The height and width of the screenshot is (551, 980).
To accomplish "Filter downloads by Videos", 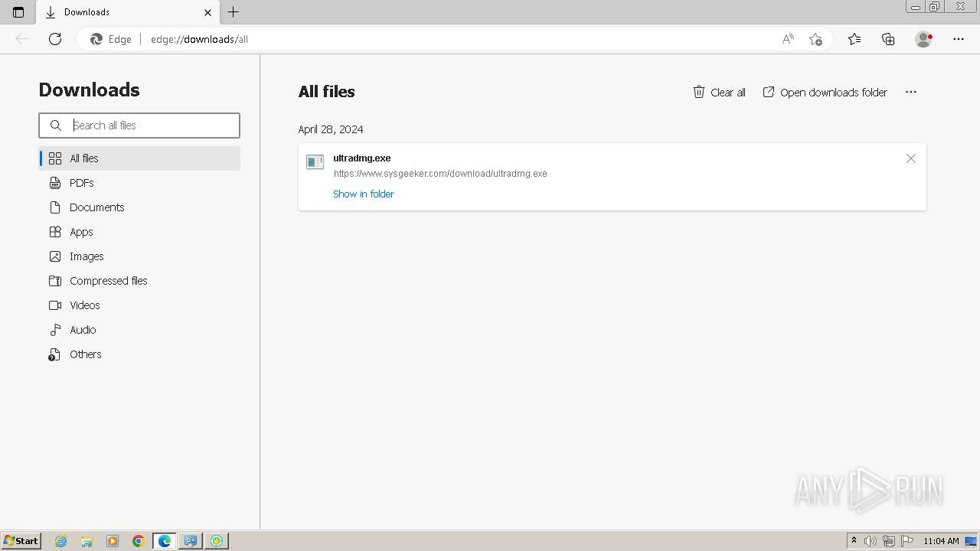I will tap(139, 305).
